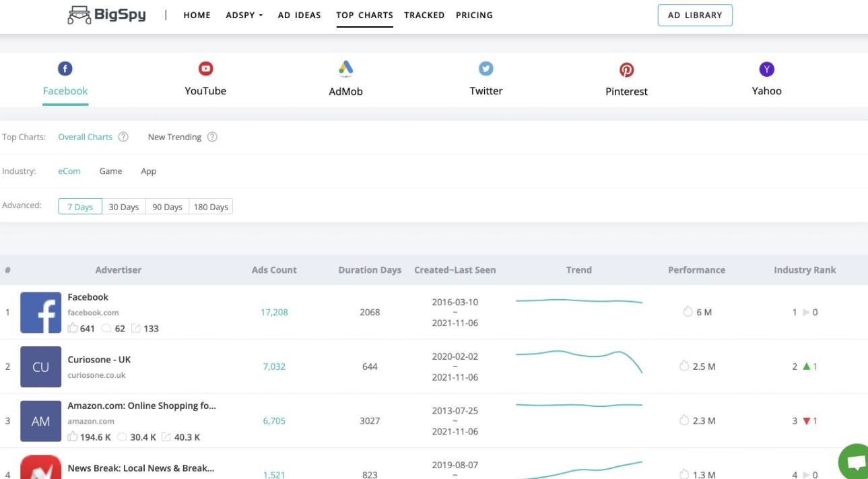Image resolution: width=868 pixels, height=479 pixels.
Task: Click the share icon in Facebook row
Action: pyautogui.click(x=135, y=329)
